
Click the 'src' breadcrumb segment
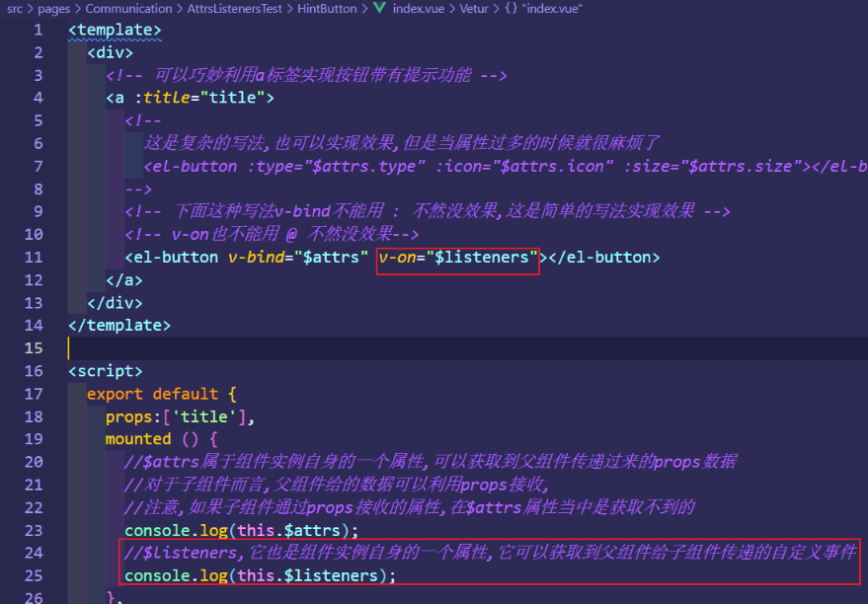tap(15, 9)
